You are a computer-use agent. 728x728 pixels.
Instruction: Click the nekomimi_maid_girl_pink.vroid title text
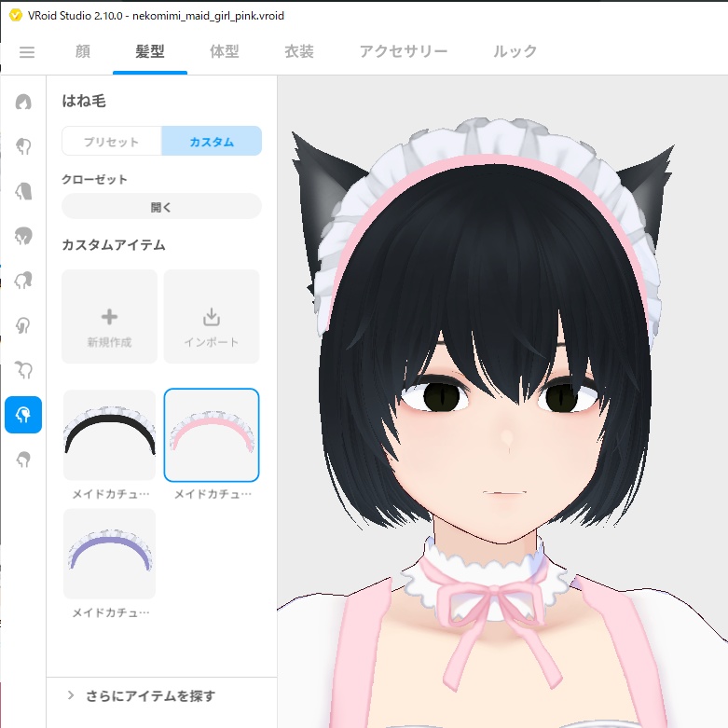click(x=208, y=16)
